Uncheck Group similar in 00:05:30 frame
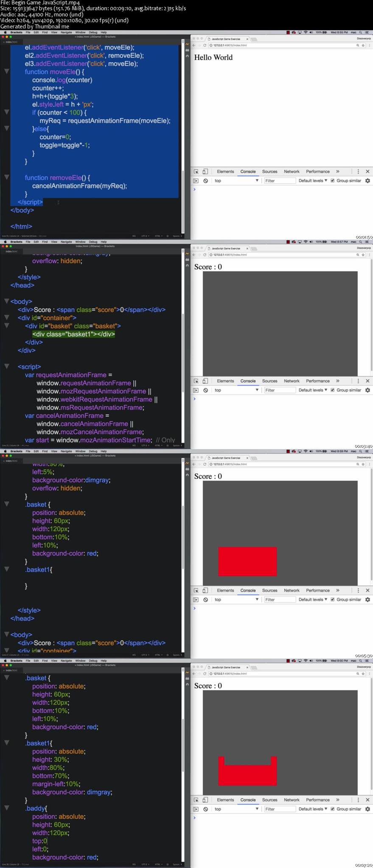 pos(333,599)
